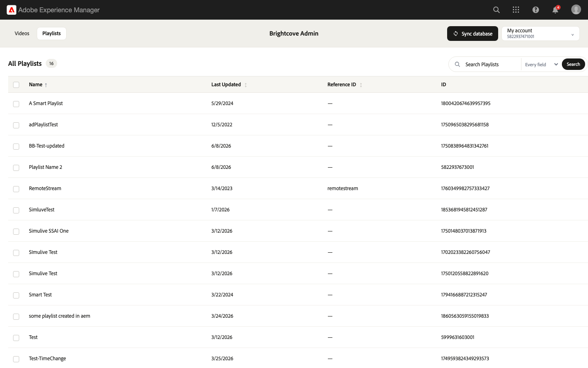Click the Name column header
588x368 pixels.
[36, 85]
